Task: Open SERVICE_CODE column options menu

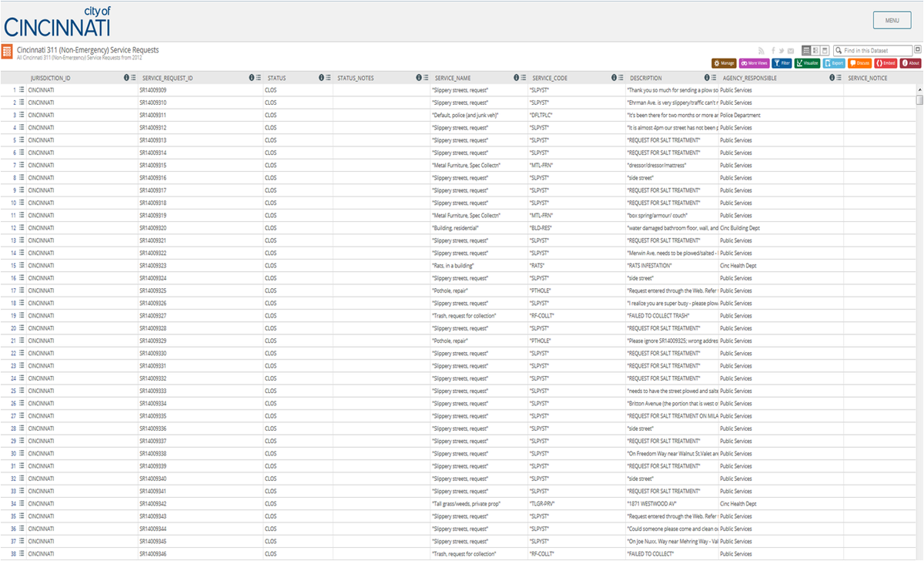Action: click(x=621, y=78)
